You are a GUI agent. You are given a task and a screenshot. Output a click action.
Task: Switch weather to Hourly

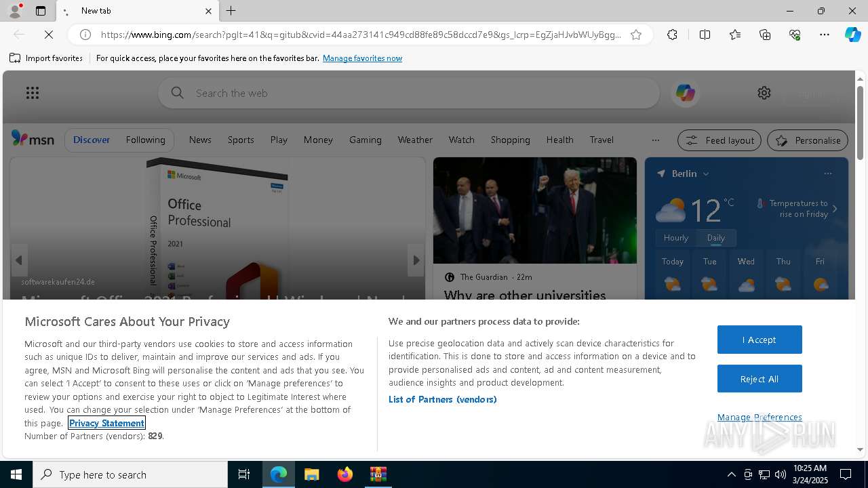point(676,238)
